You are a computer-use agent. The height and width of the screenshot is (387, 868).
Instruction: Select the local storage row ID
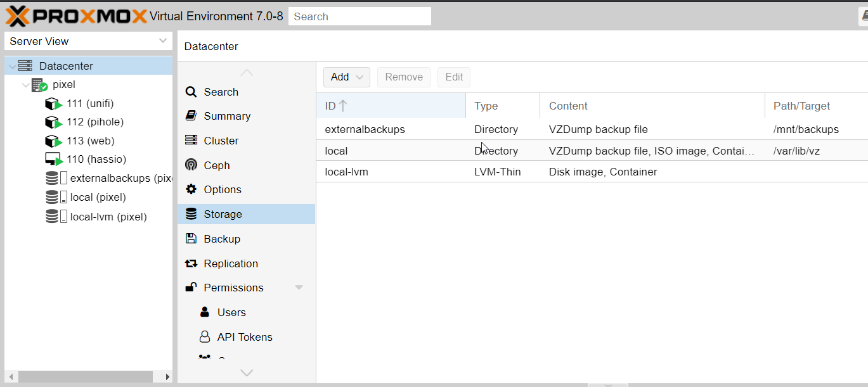pos(336,151)
